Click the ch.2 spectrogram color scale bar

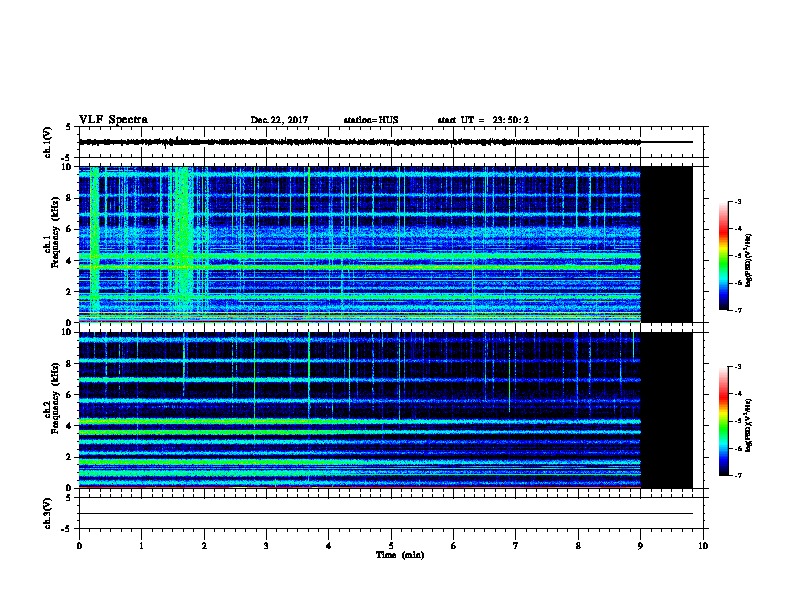coord(724,421)
